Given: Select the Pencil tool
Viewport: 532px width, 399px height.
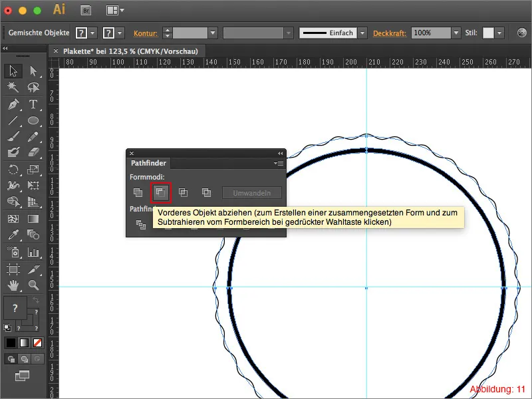Looking at the screenshot, I should 33,136.
